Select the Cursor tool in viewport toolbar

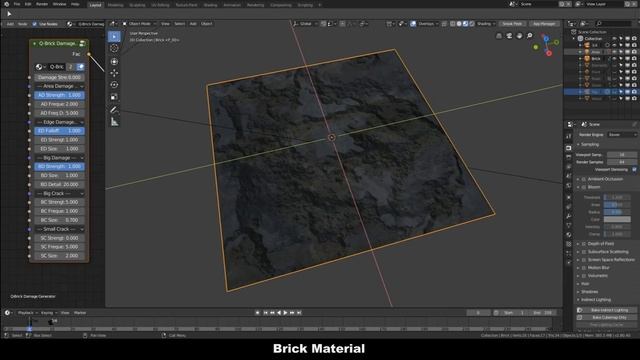tap(114, 48)
